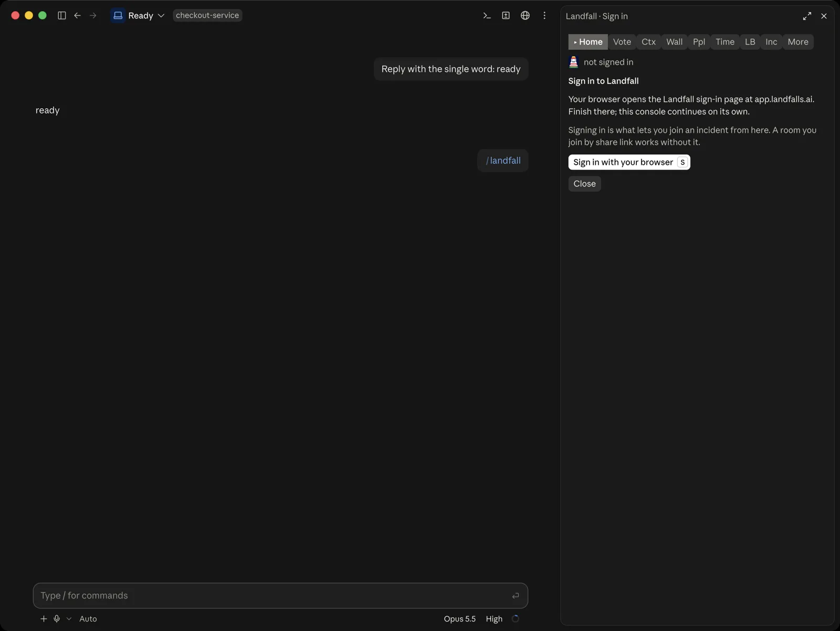Expand the Landfall panel to full size
The width and height of the screenshot is (840, 631).
coord(807,16)
